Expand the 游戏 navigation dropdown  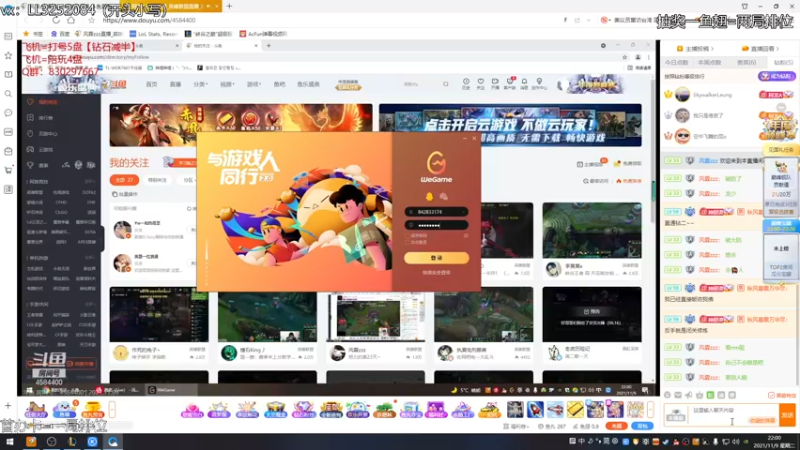254,84
